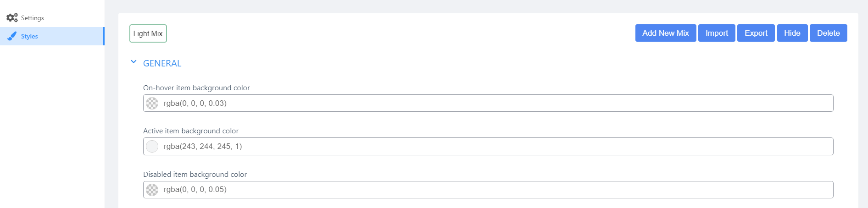Hide the current mix with Hide button

pos(792,33)
